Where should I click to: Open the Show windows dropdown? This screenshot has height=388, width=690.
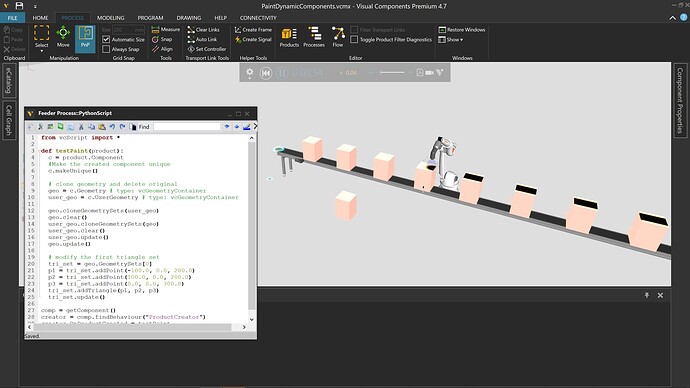pyautogui.click(x=451, y=39)
